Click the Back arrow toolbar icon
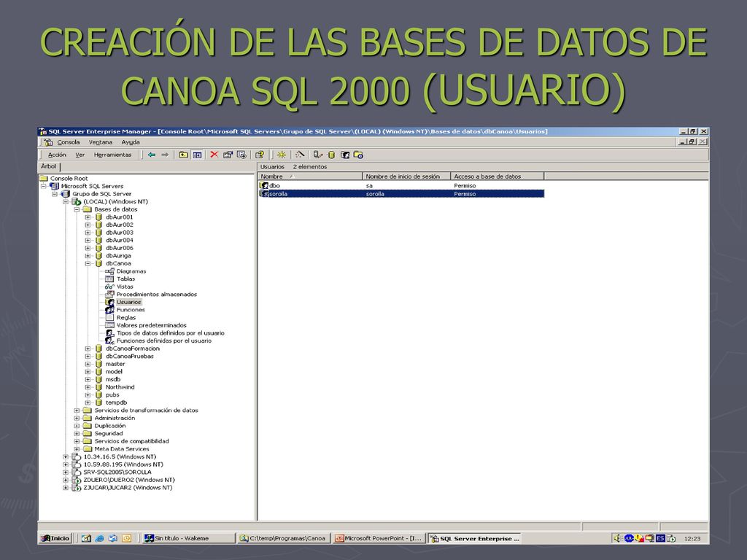Viewport: 747px width, 560px height. coord(152,155)
